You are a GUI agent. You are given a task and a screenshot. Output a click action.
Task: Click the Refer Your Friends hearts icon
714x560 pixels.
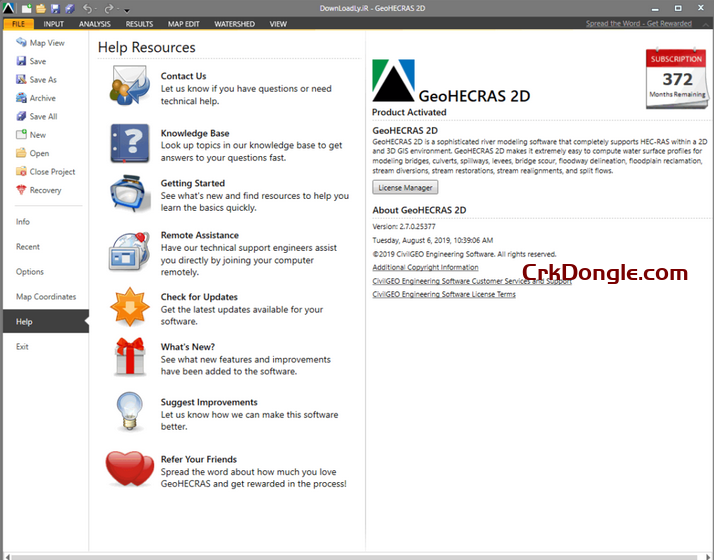[x=130, y=469]
